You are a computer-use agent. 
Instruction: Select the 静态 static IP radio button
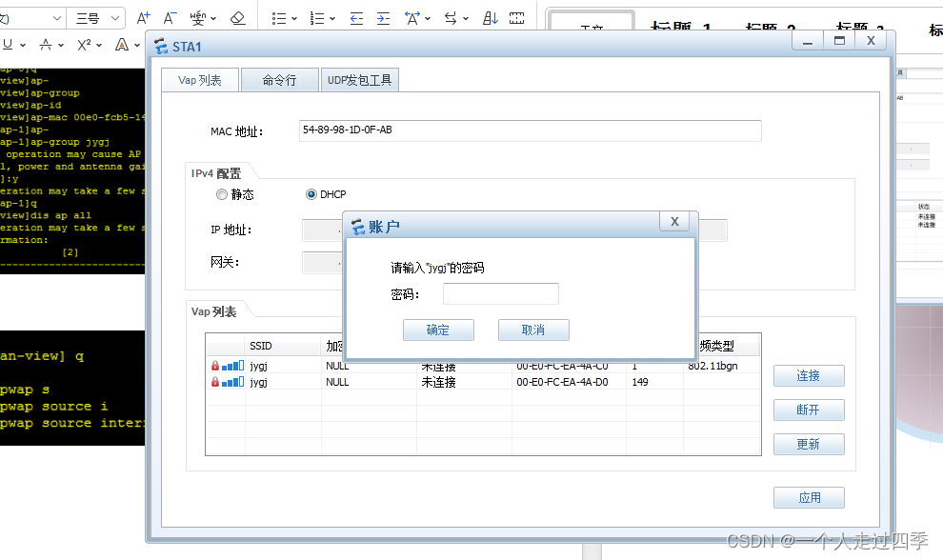point(222,194)
